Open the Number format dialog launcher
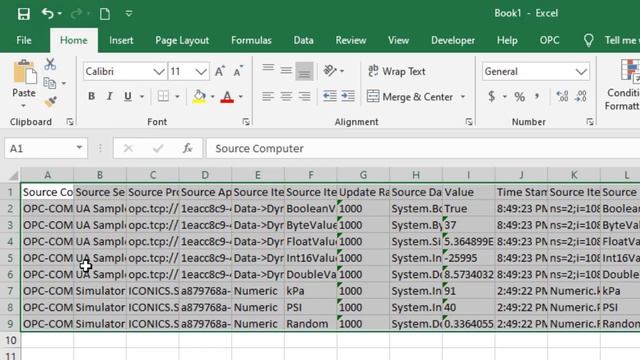 pos(590,122)
